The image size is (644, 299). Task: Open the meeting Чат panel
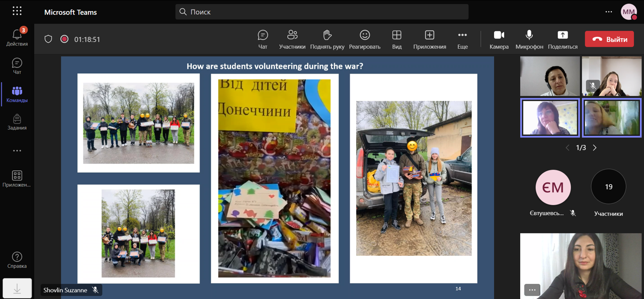click(263, 39)
